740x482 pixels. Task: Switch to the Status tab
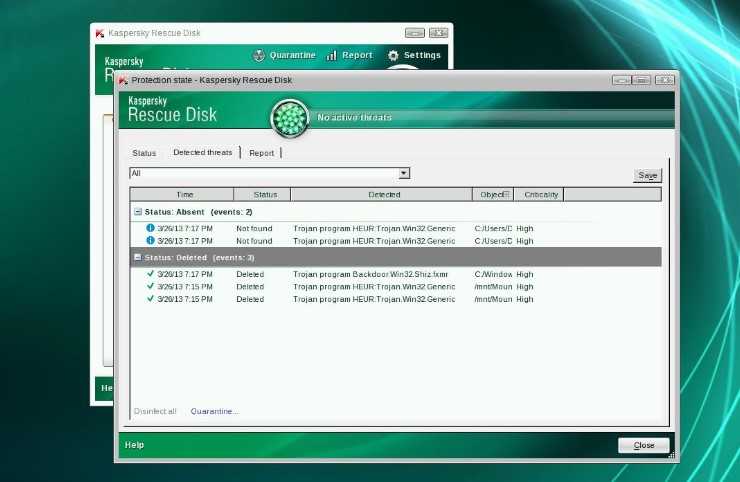pos(144,153)
